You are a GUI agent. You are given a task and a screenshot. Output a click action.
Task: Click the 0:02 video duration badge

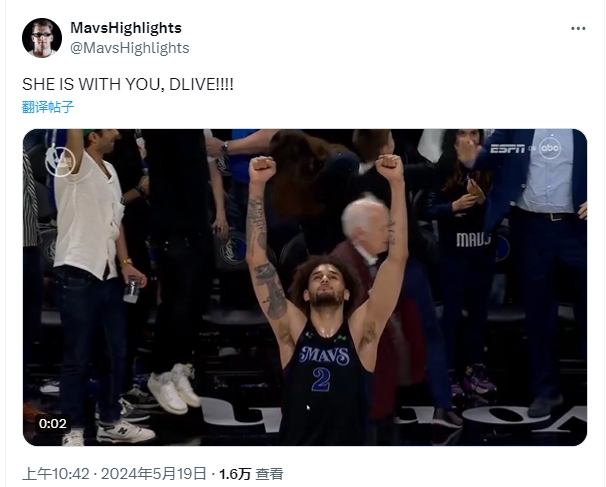coord(53,424)
